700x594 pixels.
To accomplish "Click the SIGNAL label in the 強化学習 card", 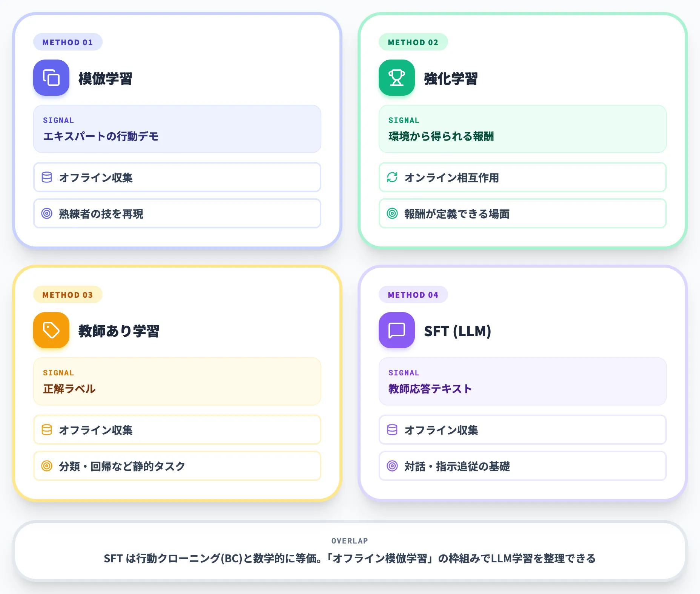I will click(x=404, y=120).
